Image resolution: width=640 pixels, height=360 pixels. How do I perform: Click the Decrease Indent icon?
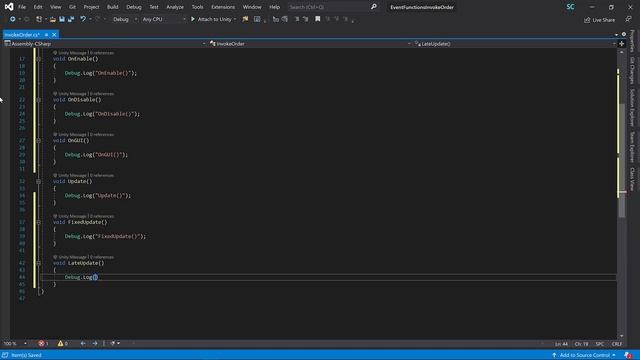coord(297,19)
